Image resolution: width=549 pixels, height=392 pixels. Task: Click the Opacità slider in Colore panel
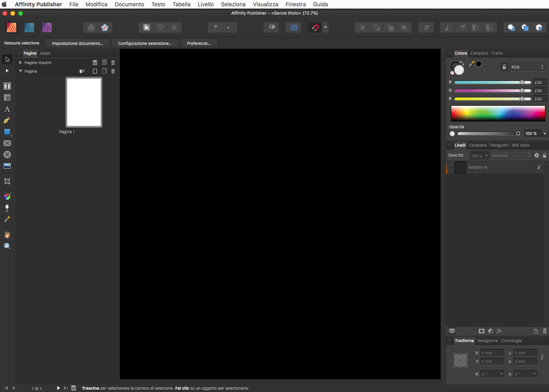coord(489,134)
